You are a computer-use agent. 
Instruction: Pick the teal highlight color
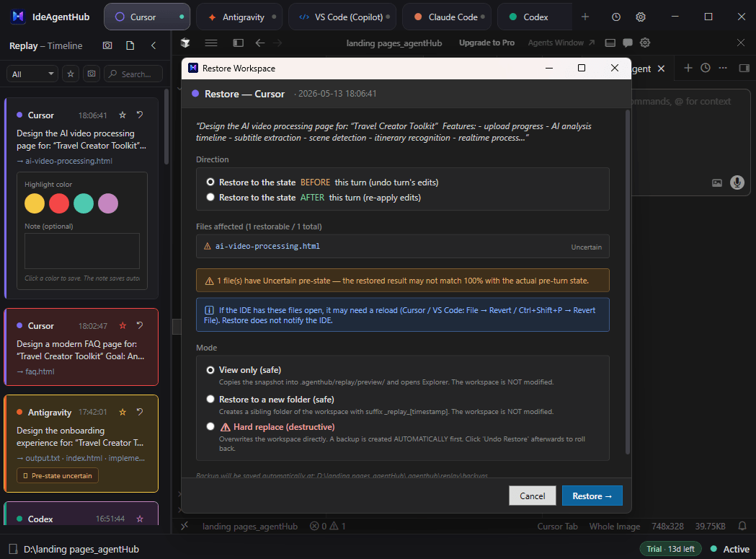point(84,203)
